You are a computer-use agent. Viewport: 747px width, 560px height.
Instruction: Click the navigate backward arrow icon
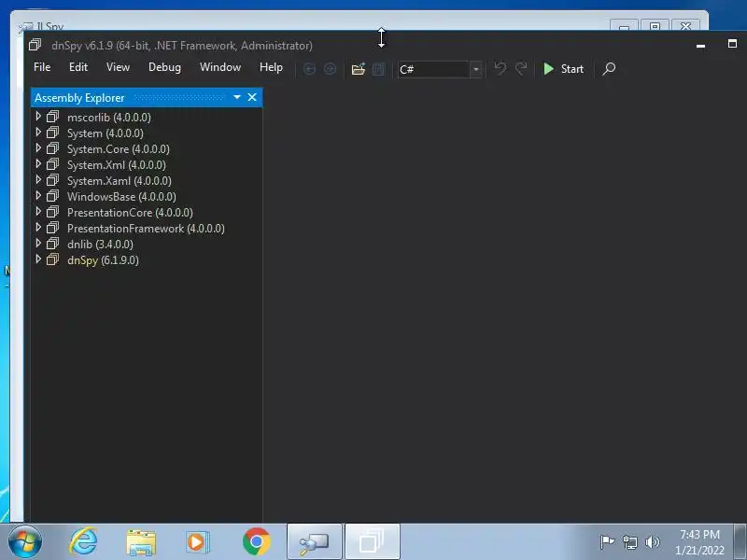(x=309, y=69)
